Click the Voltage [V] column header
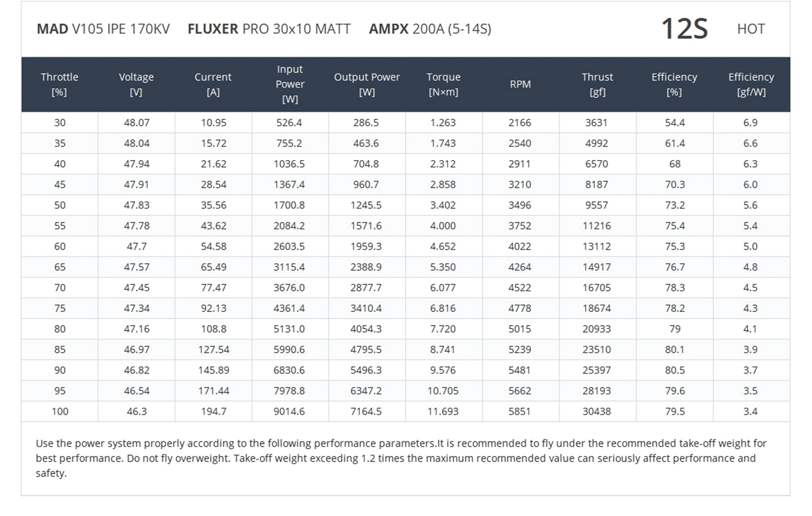812x516 pixels. coord(136,84)
